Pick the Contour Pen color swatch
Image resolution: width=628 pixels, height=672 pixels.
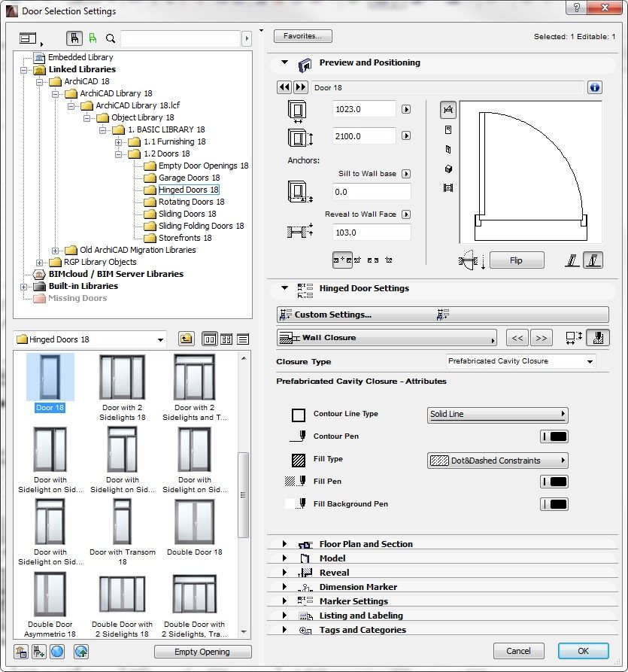coord(554,436)
